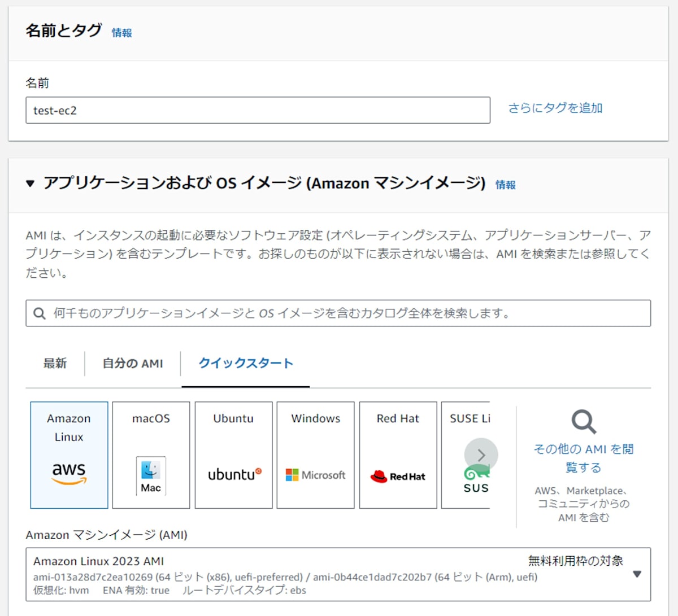678x616 pixels.
Task: Select the Ubuntu AMI card
Action: coord(233,455)
